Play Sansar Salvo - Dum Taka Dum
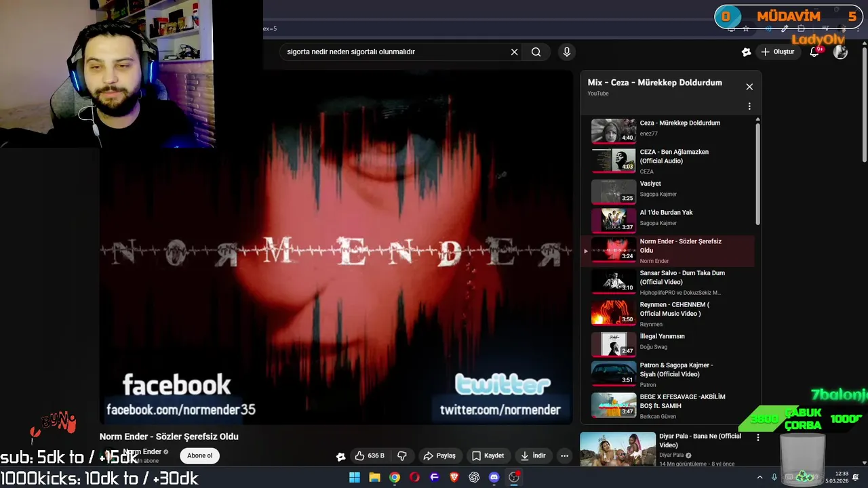Screen dimensions: 868x488 click(x=667, y=282)
